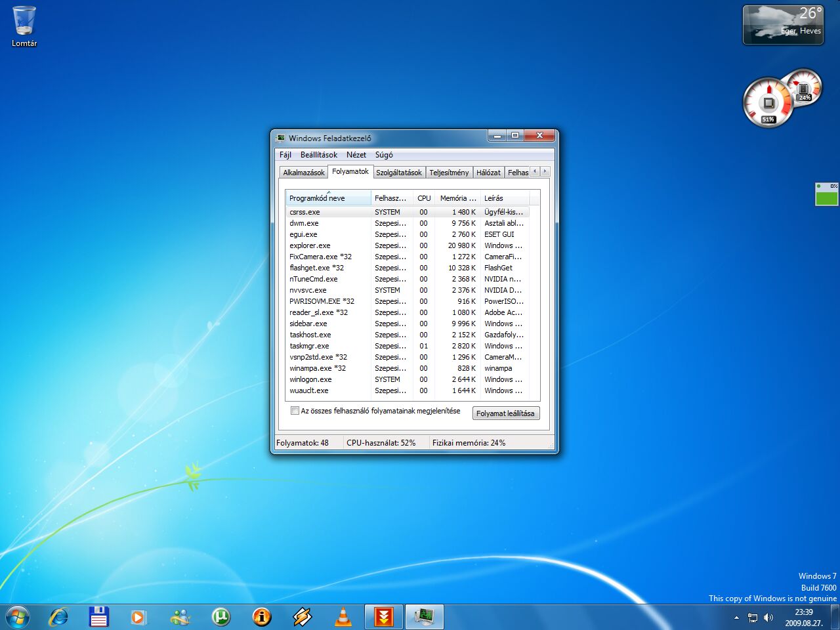840x630 pixels.
Task: Select the dwm.exe process
Action: [408, 223]
